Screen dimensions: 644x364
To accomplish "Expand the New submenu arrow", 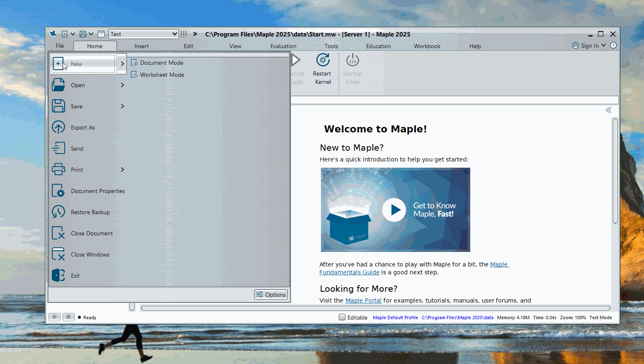I will 122,64.
